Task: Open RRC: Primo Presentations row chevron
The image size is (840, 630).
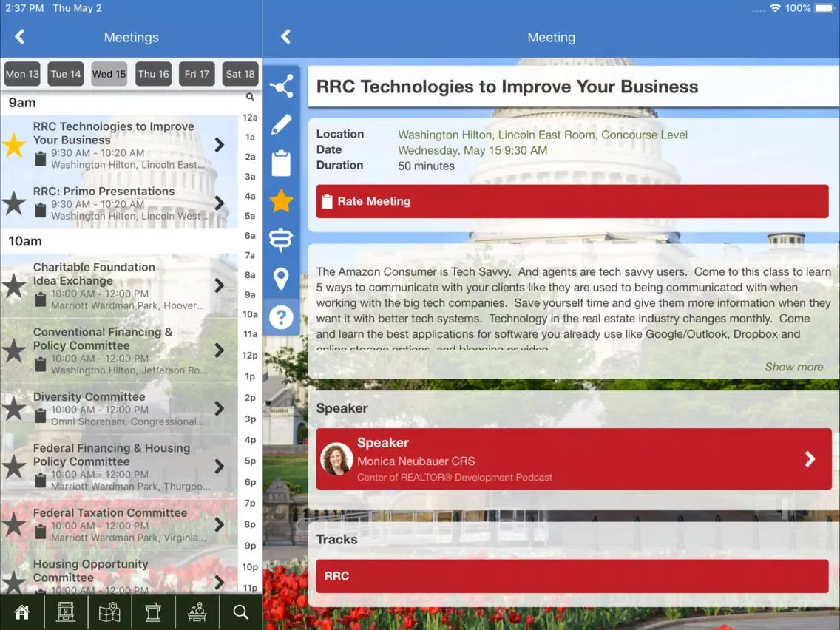Action: (219, 203)
